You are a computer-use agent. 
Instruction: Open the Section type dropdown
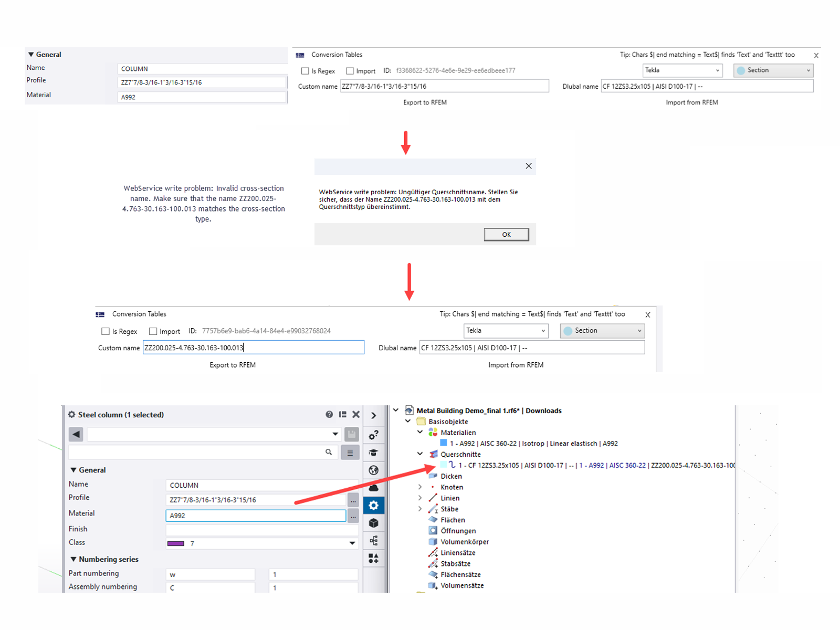(x=772, y=70)
